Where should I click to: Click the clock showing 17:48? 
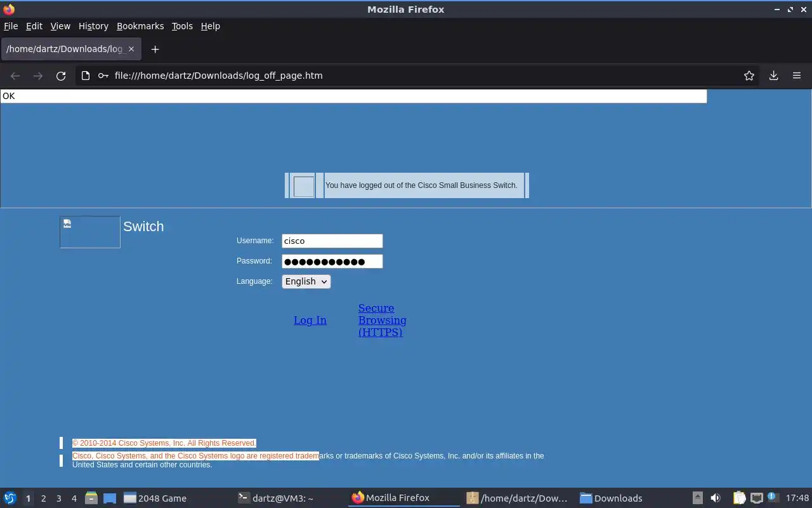(797, 498)
